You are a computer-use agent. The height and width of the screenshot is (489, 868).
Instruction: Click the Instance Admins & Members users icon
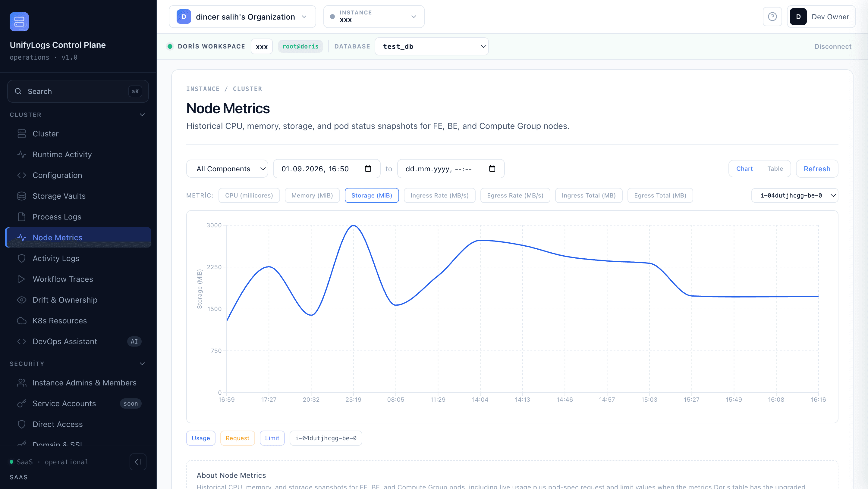(x=22, y=383)
